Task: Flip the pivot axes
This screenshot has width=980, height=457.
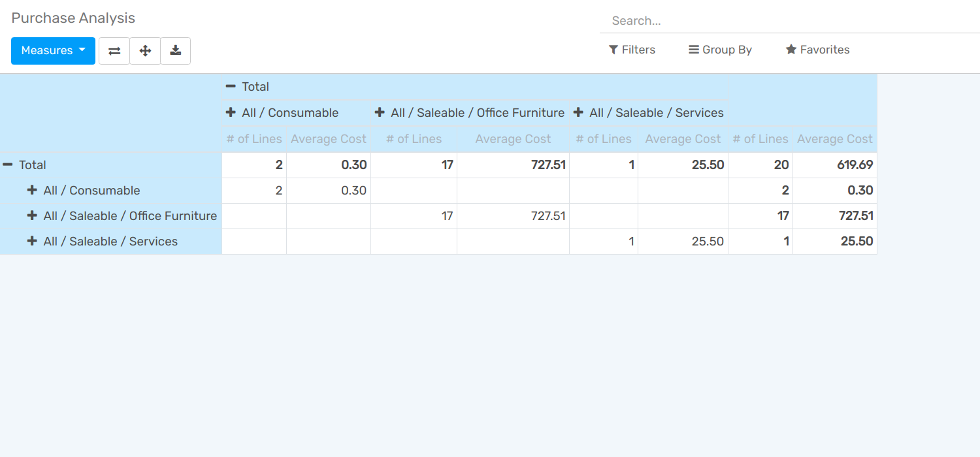Action: (114, 50)
